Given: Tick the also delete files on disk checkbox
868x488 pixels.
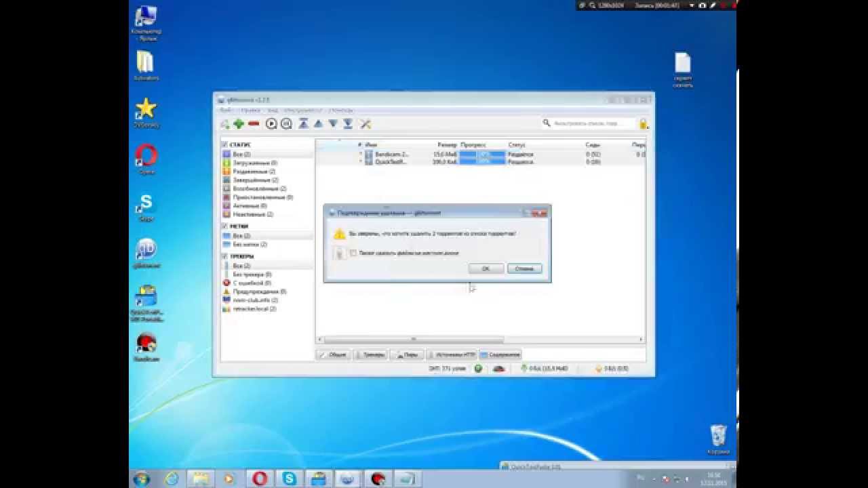Looking at the screenshot, I should (353, 253).
